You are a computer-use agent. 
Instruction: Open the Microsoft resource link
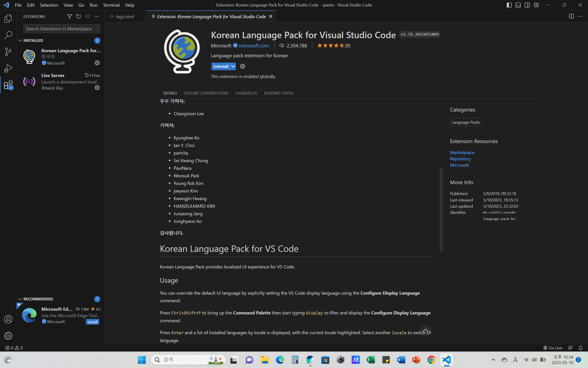coord(459,165)
